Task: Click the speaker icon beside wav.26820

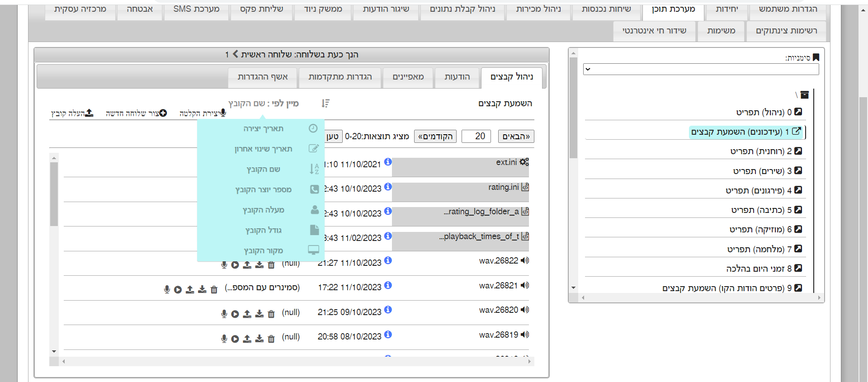Action: [524, 310]
